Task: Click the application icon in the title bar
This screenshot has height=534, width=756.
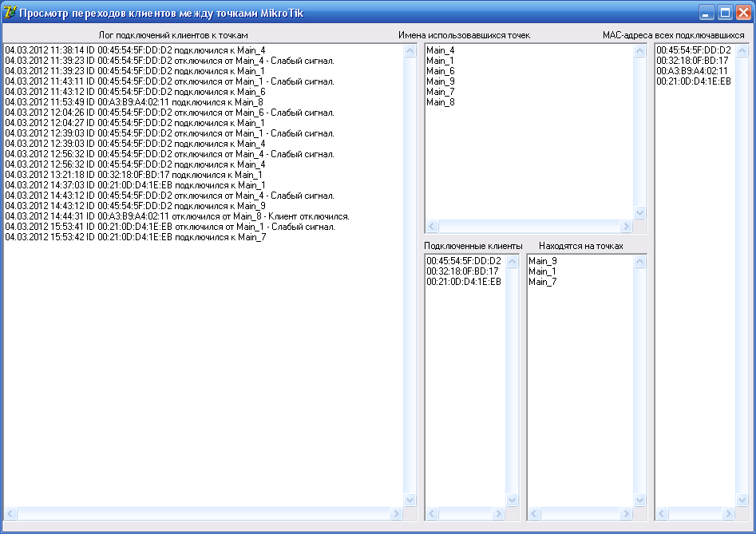Action: (10, 13)
